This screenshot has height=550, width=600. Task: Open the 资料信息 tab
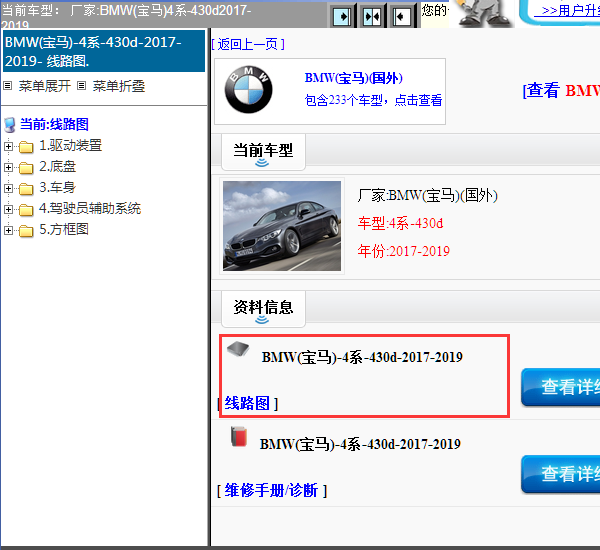(263, 308)
